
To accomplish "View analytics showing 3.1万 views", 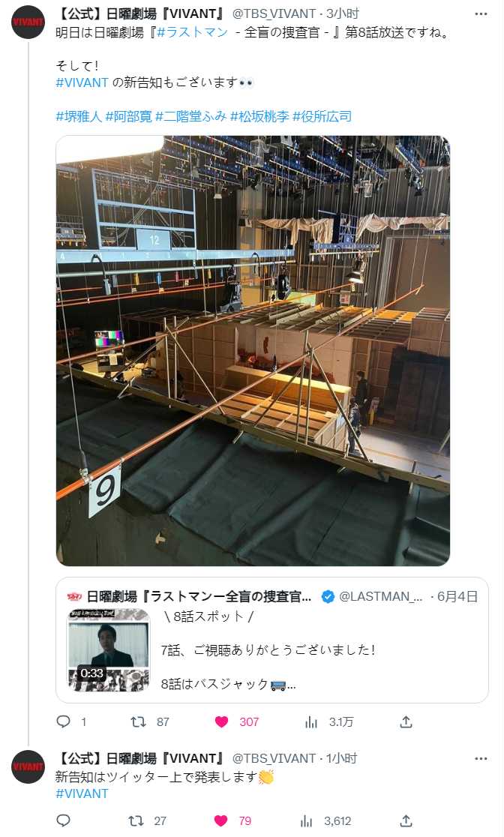I will pyautogui.click(x=311, y=721).
